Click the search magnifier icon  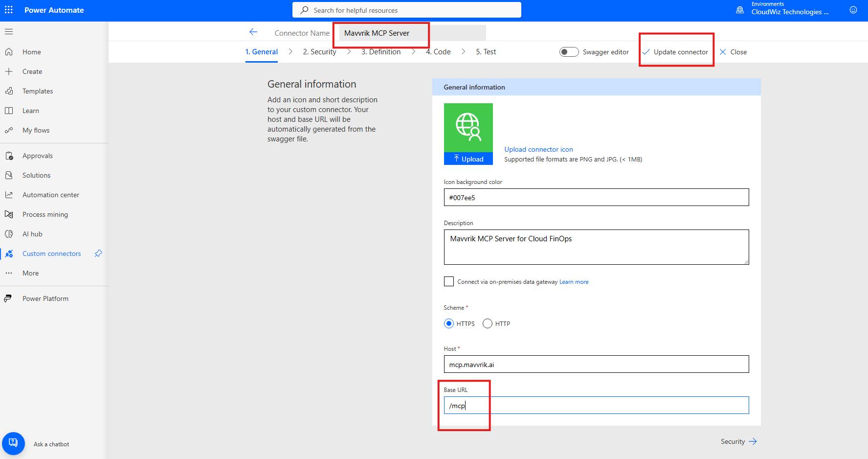tap(305, 10)
